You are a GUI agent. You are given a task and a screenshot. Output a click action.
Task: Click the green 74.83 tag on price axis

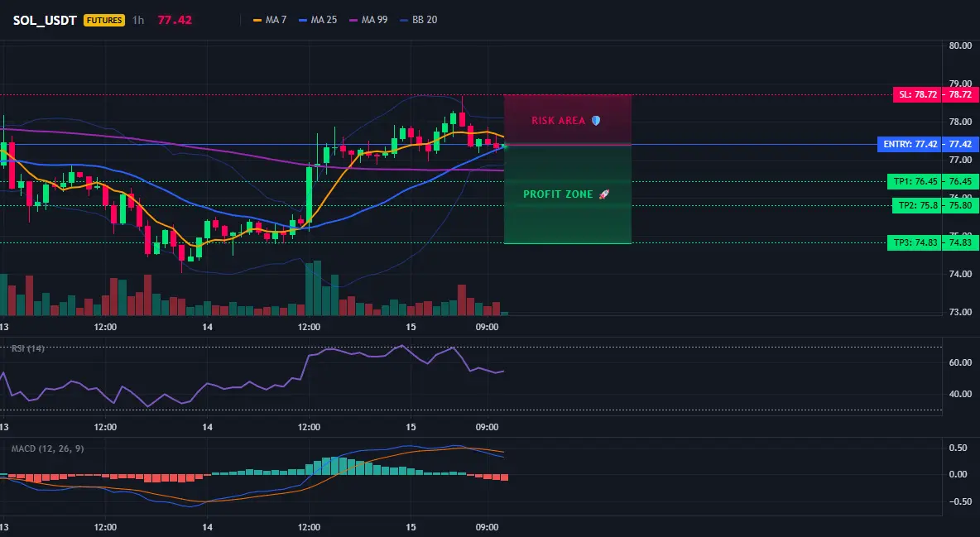961,242
